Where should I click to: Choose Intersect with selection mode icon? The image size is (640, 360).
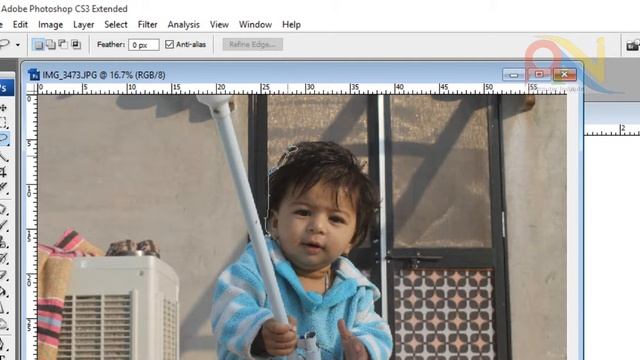76,44
